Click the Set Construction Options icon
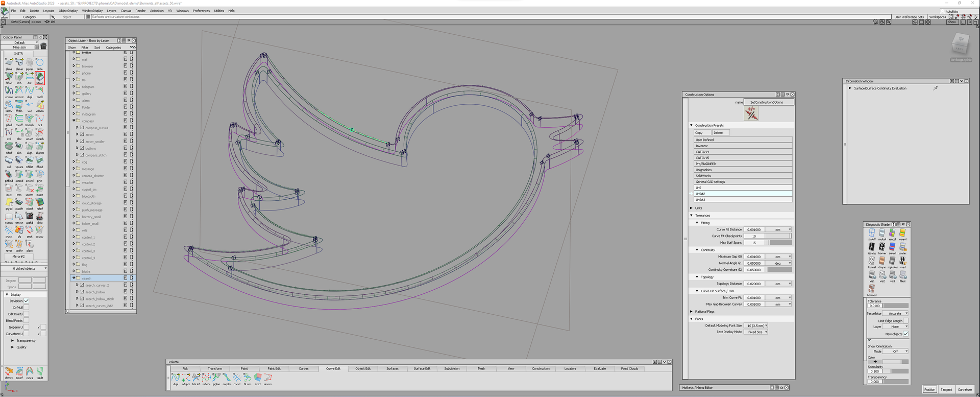Screen dimensions: 980x397 click(x=751, y=113)
